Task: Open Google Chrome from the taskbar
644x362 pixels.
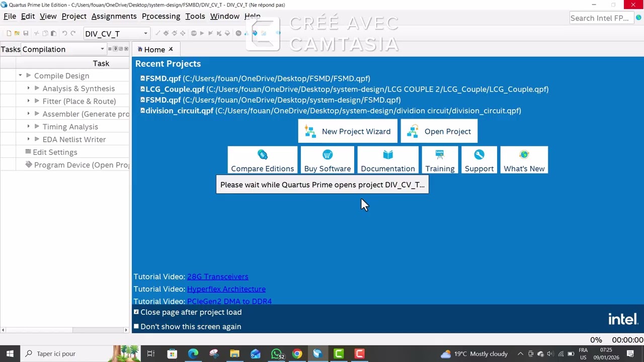Action: click(x=297, y=353)
